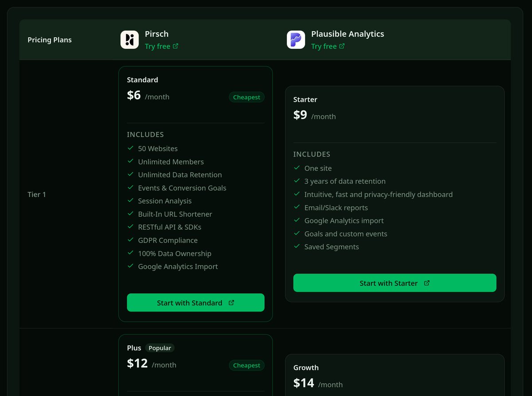Click the $12 /month price

click(x=152, y=364)
